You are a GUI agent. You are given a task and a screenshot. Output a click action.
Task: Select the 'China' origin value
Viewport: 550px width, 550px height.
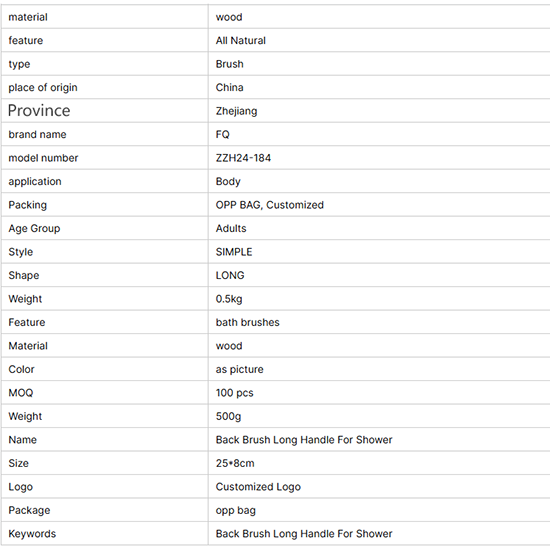tap(229, 87)
